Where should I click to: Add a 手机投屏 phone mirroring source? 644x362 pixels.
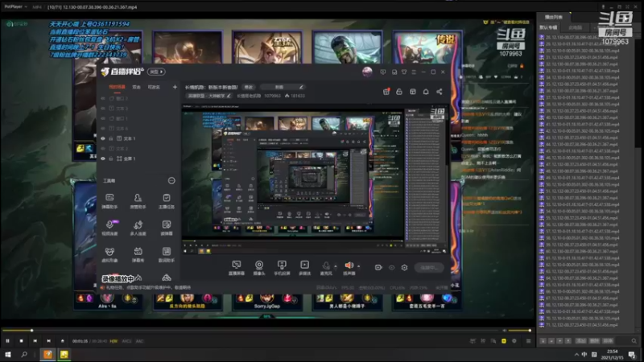coord(282,268)
